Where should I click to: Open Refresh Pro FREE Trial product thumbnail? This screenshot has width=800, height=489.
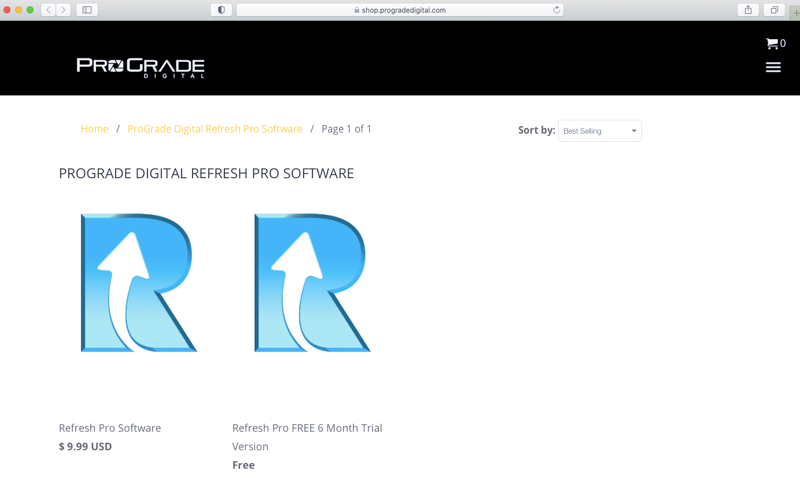point(312,283)
